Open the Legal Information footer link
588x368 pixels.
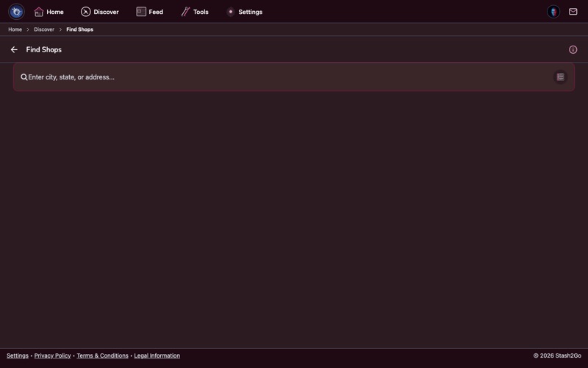tap(157, 355)
